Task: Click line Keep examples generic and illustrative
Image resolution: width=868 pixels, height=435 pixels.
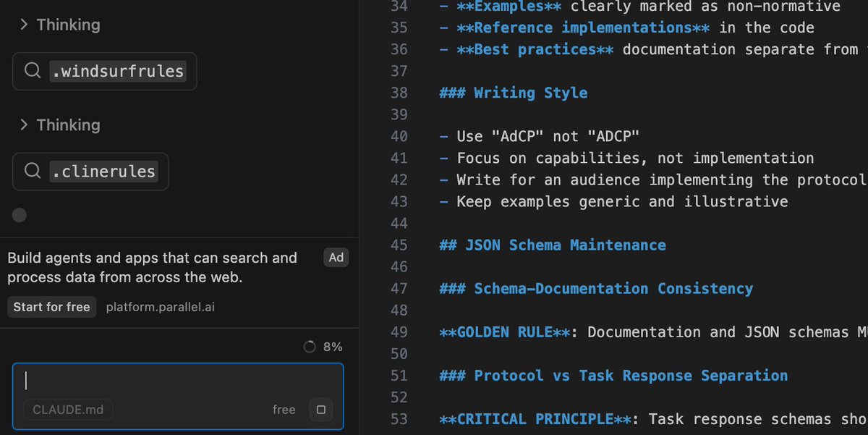Action: [x=613, y=201]
